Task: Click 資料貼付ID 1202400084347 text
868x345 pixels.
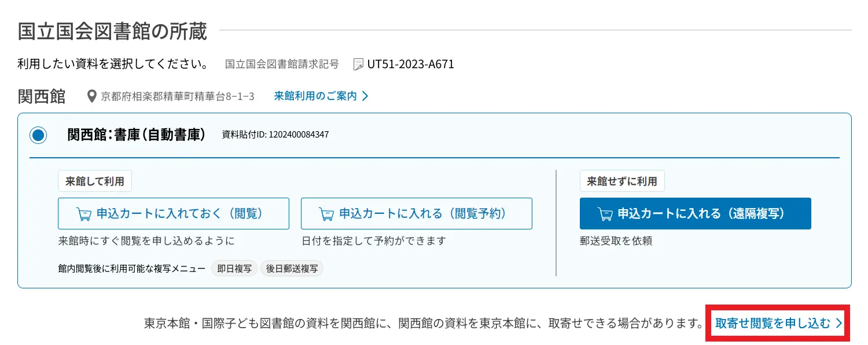Action: click(275, 135)
